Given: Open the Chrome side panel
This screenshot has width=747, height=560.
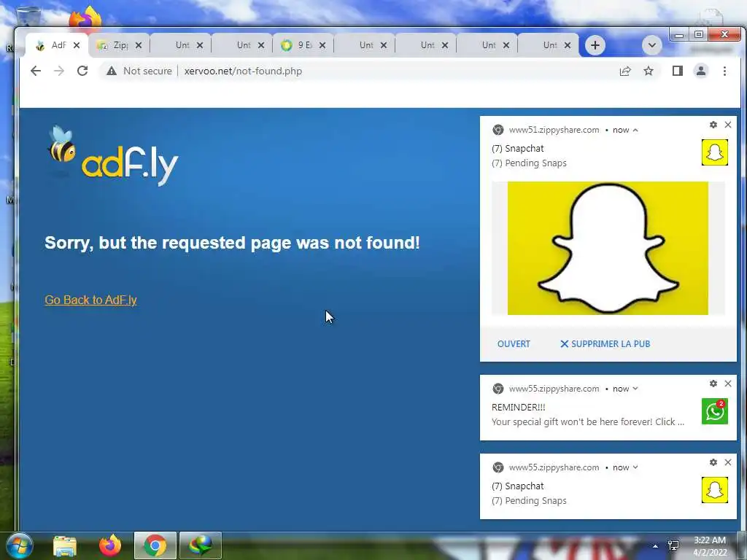Looking at the screenshot, I should coord(678,71).
